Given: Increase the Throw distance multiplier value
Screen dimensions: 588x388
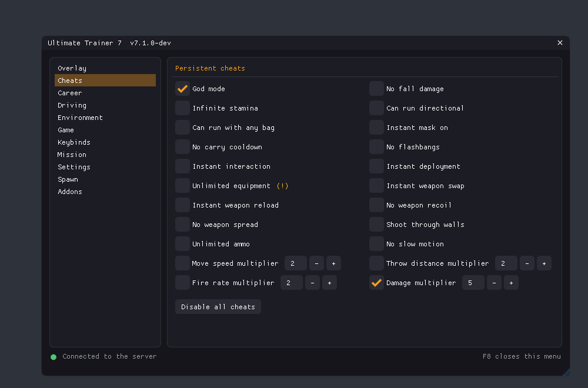Looking at the screenshot, I should point(544,263).
